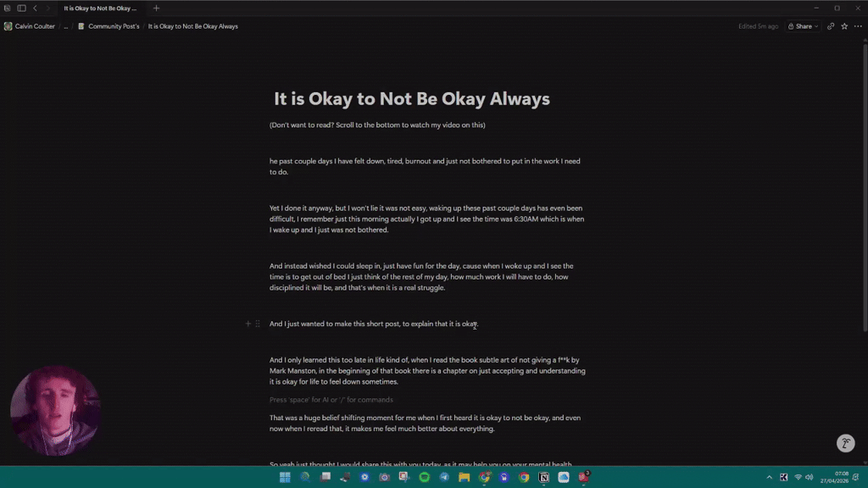Open a new tab with the plus button
Screen dimensions: 868x488
(x=156, y=8)
